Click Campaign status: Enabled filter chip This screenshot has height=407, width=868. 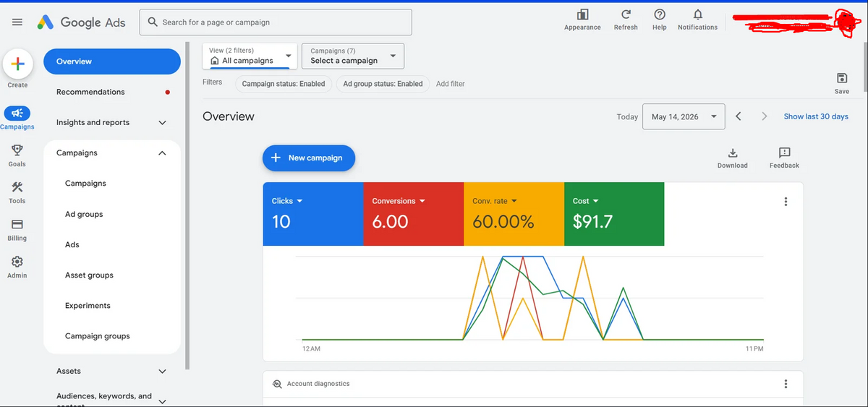(x=284, y=84)
